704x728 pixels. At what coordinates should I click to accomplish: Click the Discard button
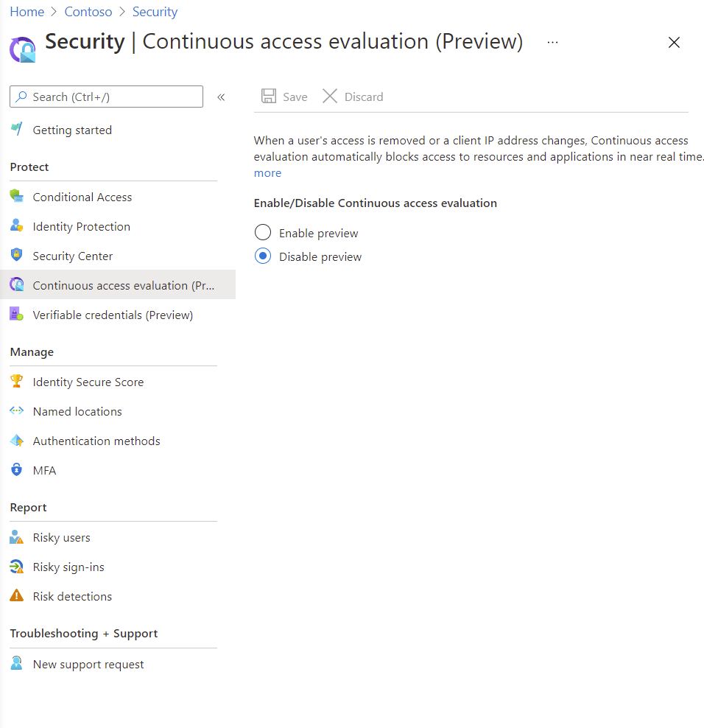pos(353,97)
